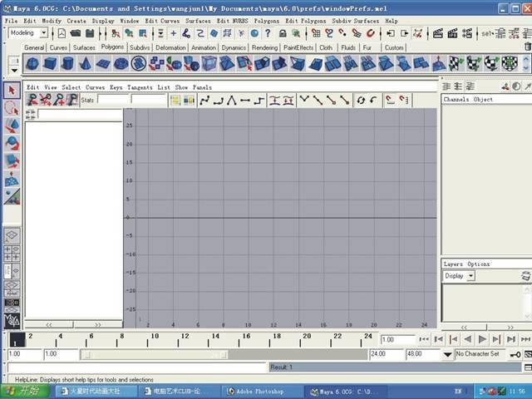Toggle the Four View layout button
The image size is (532, 399).
[12, 253]
